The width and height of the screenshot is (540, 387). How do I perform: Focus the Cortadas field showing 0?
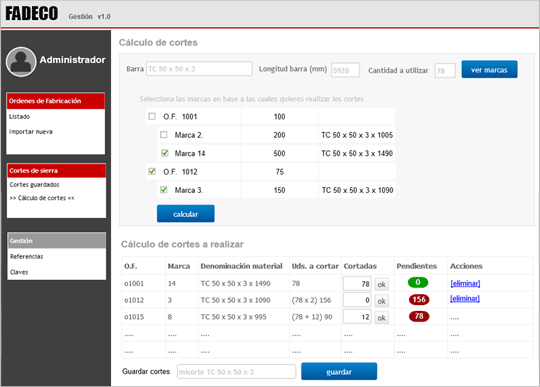tap(357, 300)
